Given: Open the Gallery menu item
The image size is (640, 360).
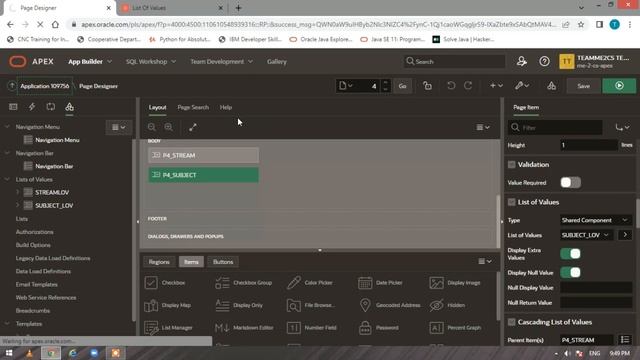Looking at the screenshot, I should click(x=277, y=62).
